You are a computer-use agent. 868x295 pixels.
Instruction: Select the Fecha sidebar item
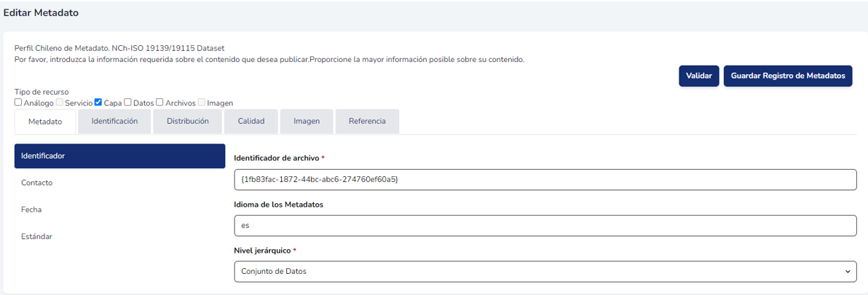(x=31, y=210)
